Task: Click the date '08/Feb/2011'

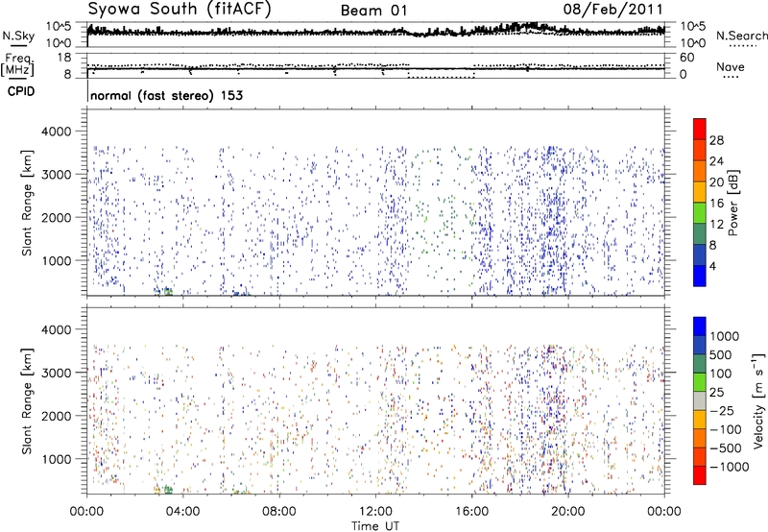Action: click(612, 9)
